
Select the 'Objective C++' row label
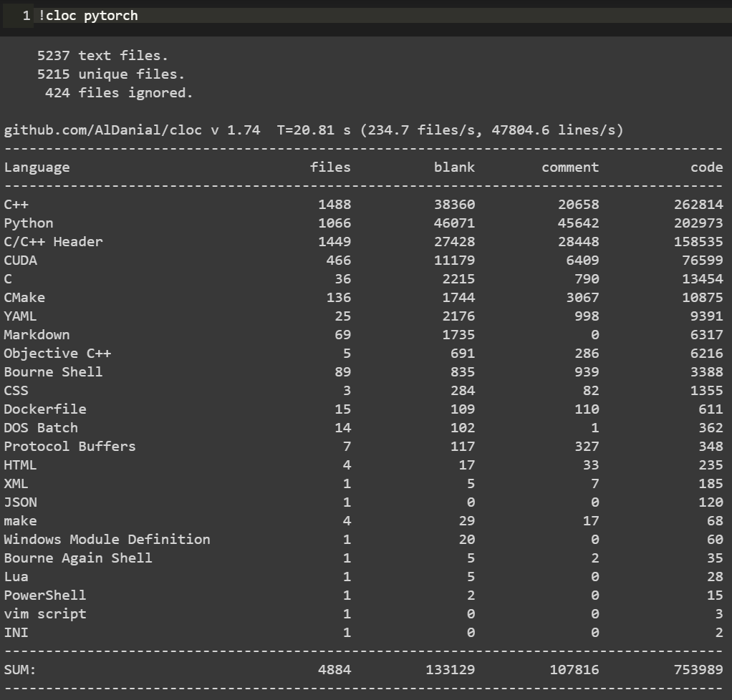click(58, 354)
